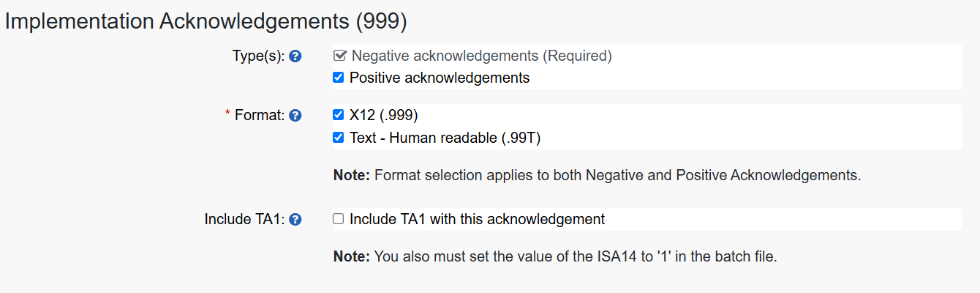Click 'Text - Human readable (.99T)' label text
Image resolution: width=980 pixels, height=293 pixels.
[x=445, y=138]
